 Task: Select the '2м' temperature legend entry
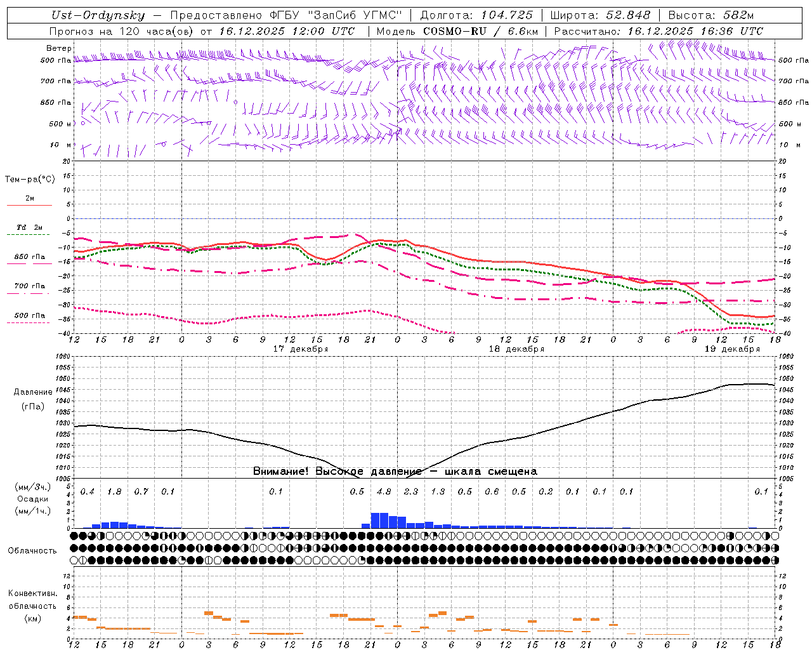click(x=30, y=199)
